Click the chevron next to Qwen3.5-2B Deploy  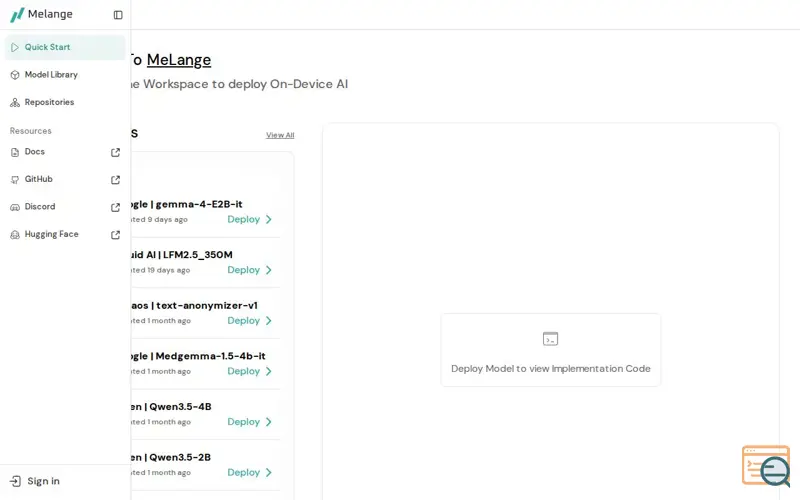click(x=269, y=472)
